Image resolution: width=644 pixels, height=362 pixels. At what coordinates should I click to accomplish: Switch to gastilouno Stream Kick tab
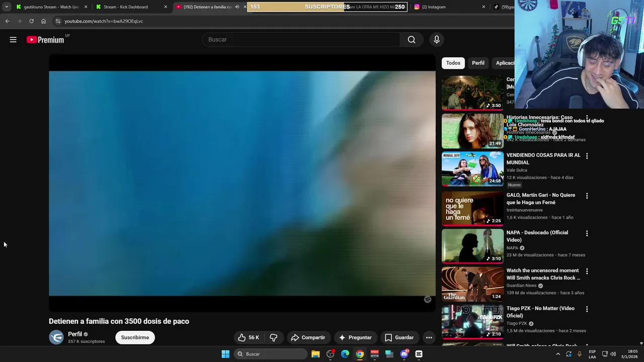[x=51, y=7]
